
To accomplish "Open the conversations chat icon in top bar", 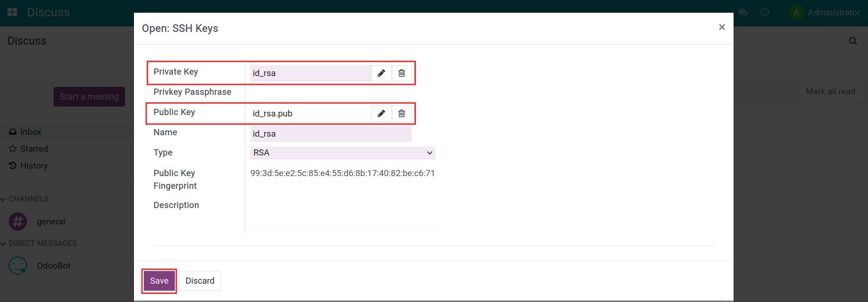I will 743,13.
